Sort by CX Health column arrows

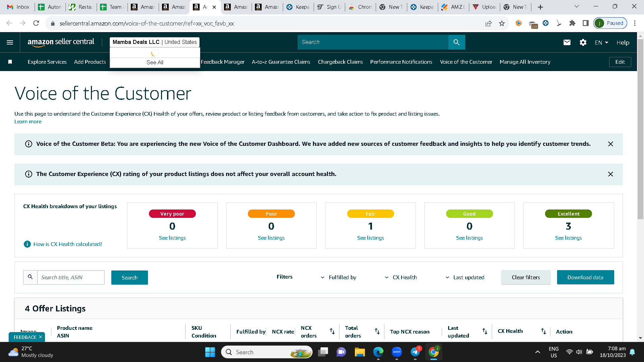tap(543, 331)
